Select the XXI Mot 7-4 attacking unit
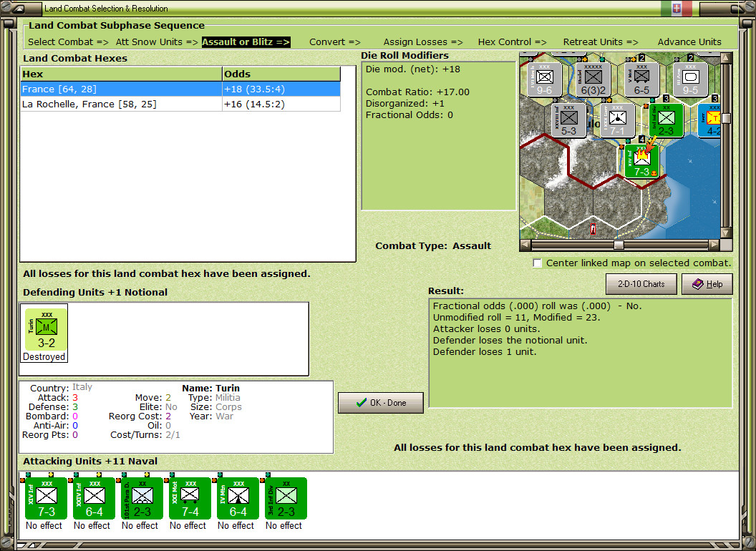 [190, 498]
